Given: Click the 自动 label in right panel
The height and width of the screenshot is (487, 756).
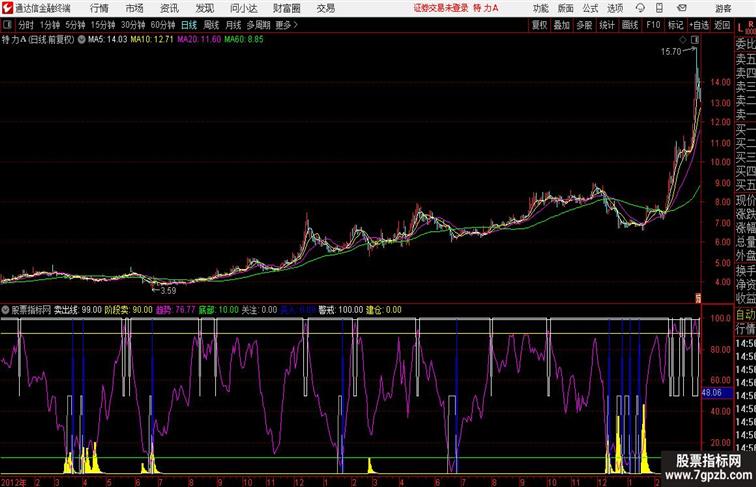Looking at the screenshot, I should [x=745, y=315].
